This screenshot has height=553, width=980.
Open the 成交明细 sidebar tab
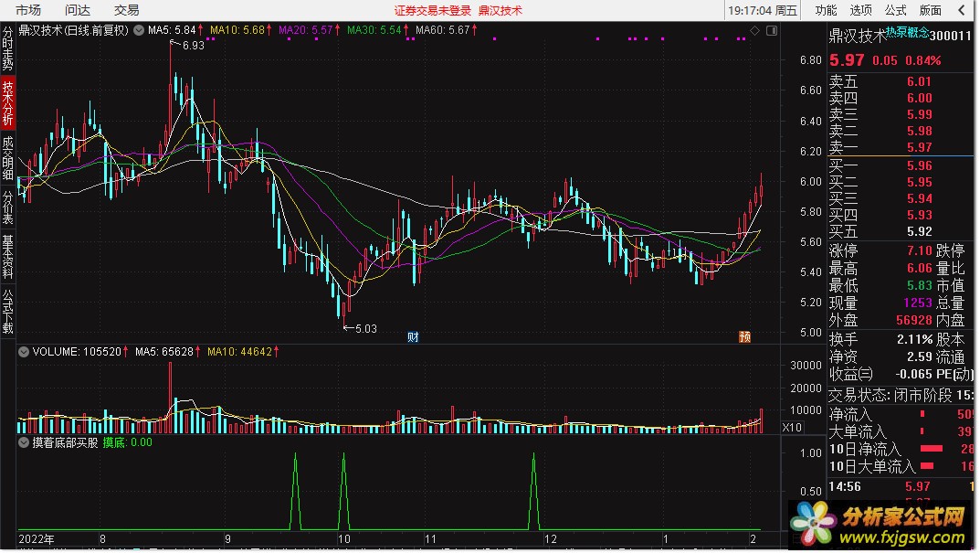point(7,158)
